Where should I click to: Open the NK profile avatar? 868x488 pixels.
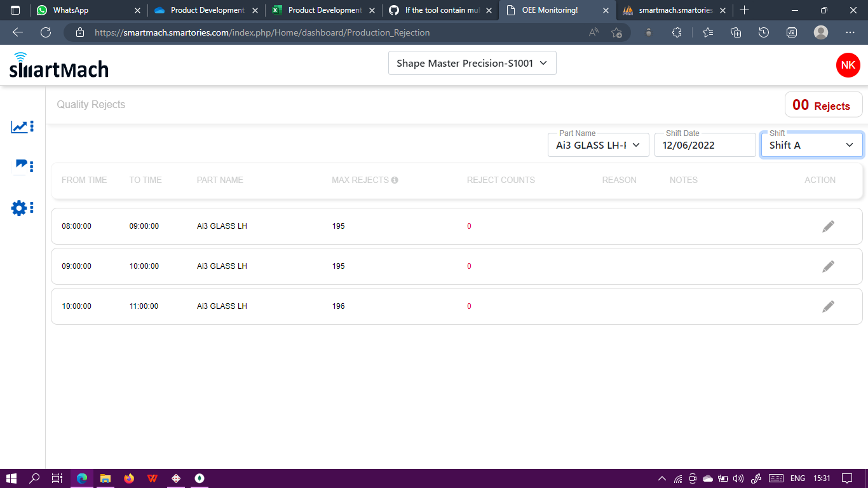point(848,65)
